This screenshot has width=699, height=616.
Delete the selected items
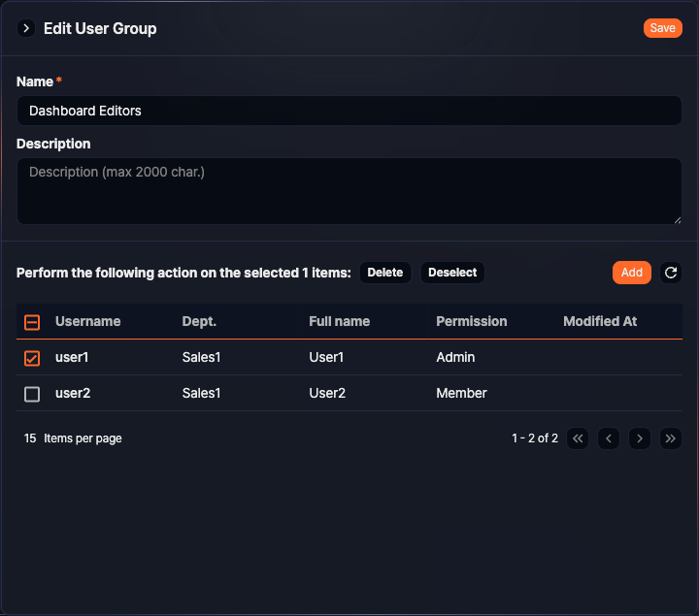pyautogui.click(x=384, y=273)
